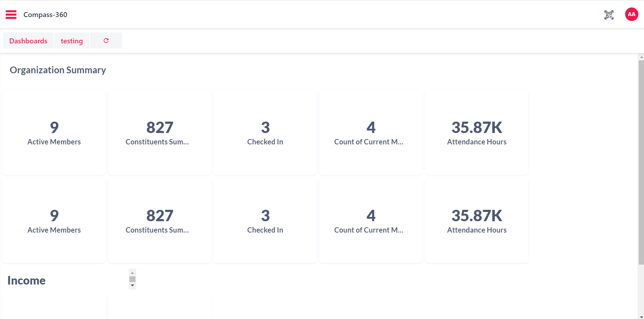Screen dimensions: 644x319
Task: Click the Organization Summary heading
Action: click(58, 70)
